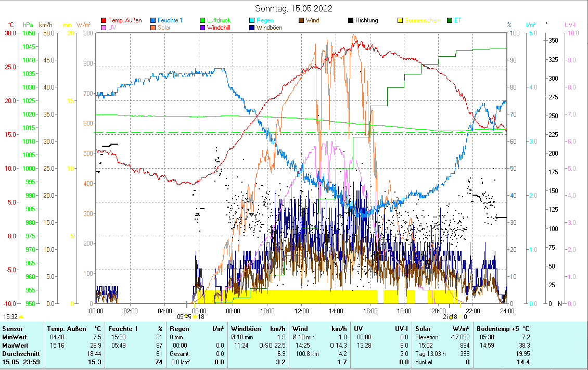Click the Sensor header in the stats table
Viewport: 588px width, 370px height.
[12, 329]
